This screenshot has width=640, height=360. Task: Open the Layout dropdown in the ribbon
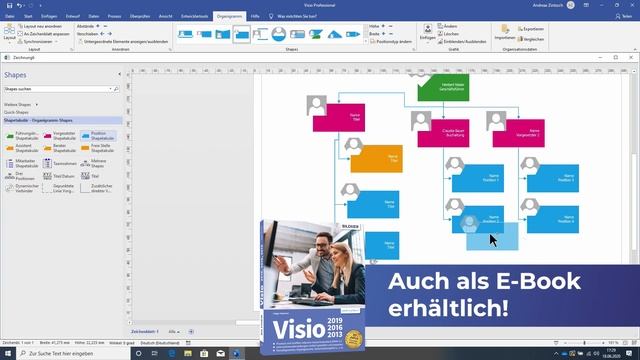[x=9, y=33]
